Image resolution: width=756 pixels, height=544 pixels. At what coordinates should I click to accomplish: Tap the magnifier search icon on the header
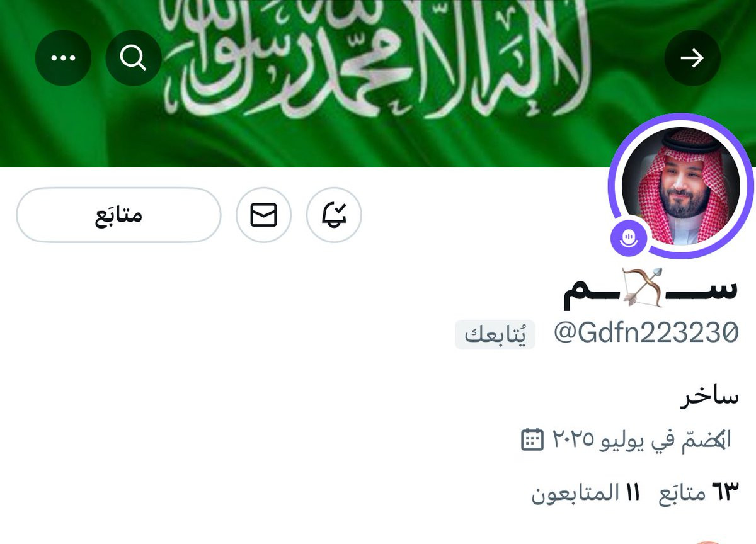click(134, 58)
